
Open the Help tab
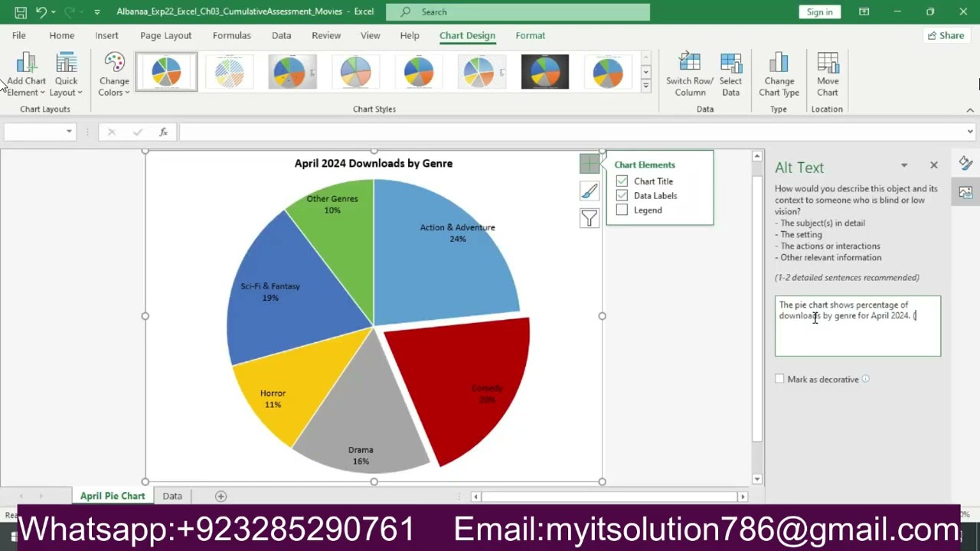tap(410, 35)
